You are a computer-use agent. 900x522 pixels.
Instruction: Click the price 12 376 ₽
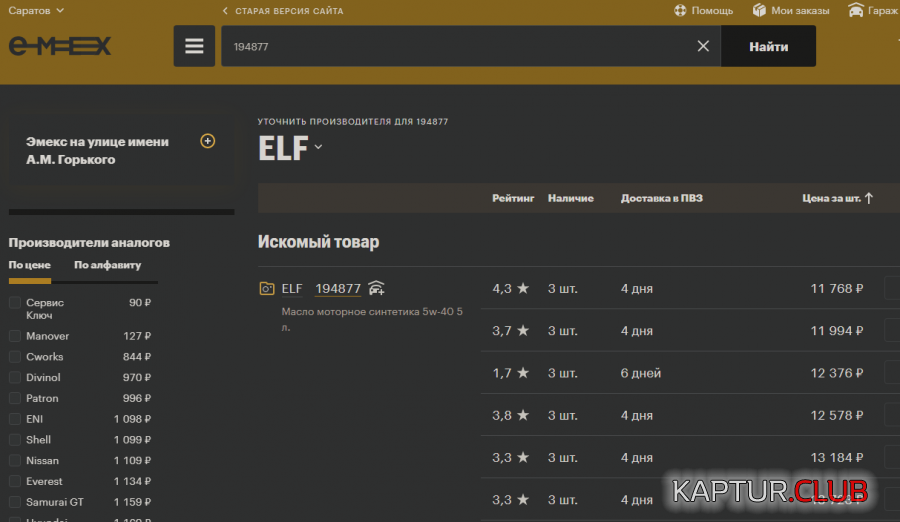click(x=837, y=373)
